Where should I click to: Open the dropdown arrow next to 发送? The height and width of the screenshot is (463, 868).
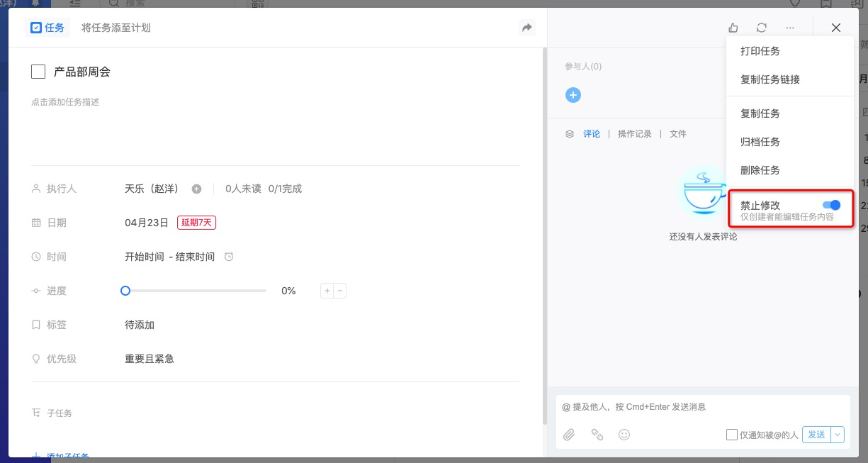tap(838, 435)
